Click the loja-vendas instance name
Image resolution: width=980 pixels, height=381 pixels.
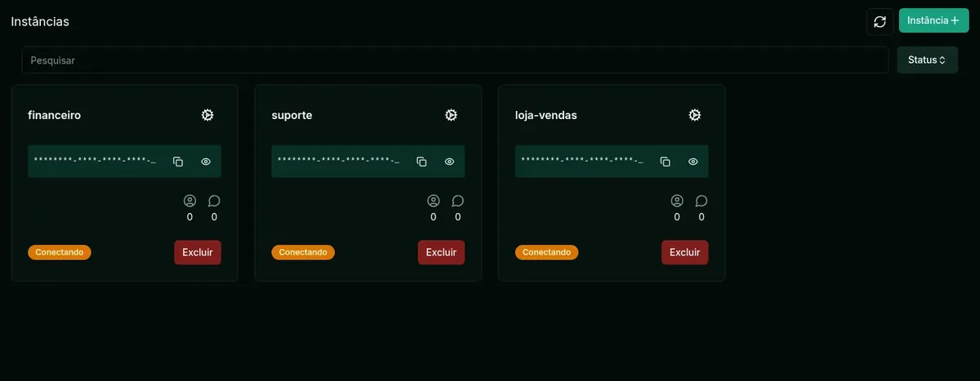(x=546, y=115)
